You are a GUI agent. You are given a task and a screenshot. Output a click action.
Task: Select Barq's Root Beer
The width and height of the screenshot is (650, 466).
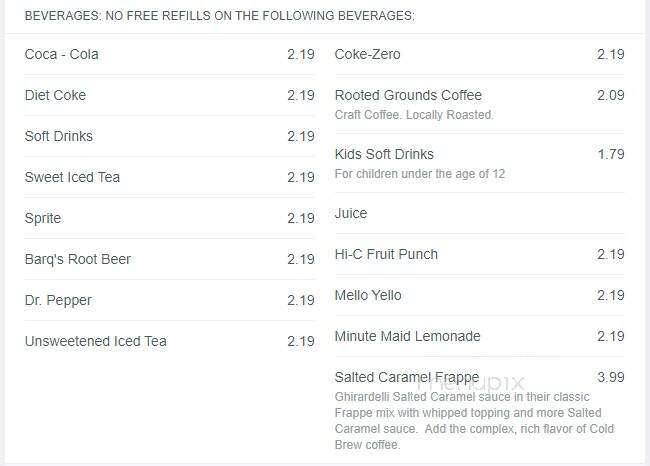(169, 260)
